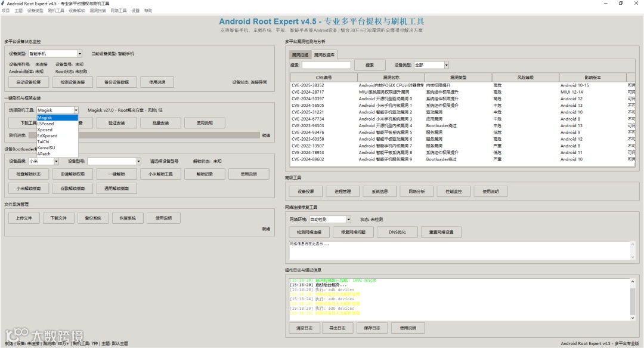Sort by the CVE编号 column header

[324, 78]
